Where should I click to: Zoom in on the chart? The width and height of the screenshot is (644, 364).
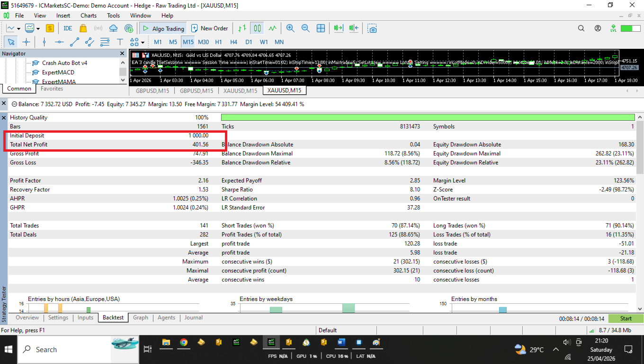(290, 28)
